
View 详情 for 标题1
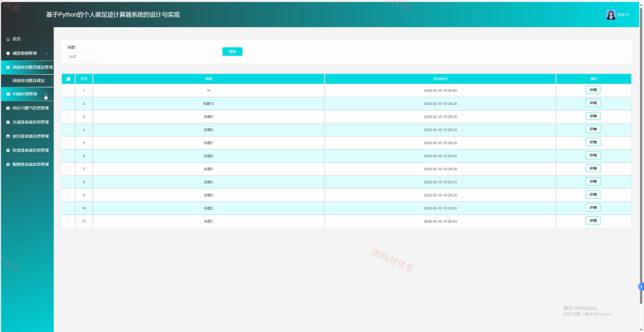pos(593,221)
